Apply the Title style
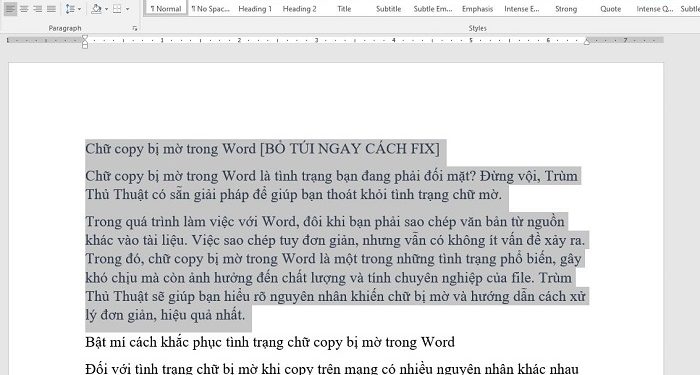 coord(344,8)
